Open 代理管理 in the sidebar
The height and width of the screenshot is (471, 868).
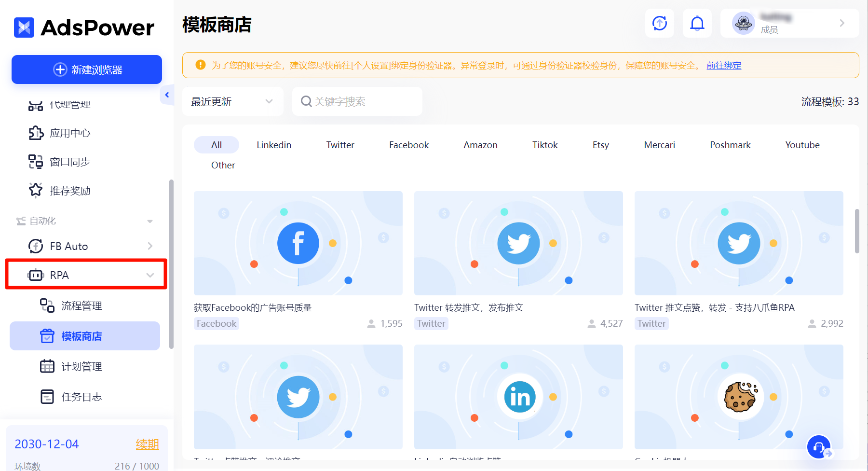pyautogui.click(x=70, y=105)
